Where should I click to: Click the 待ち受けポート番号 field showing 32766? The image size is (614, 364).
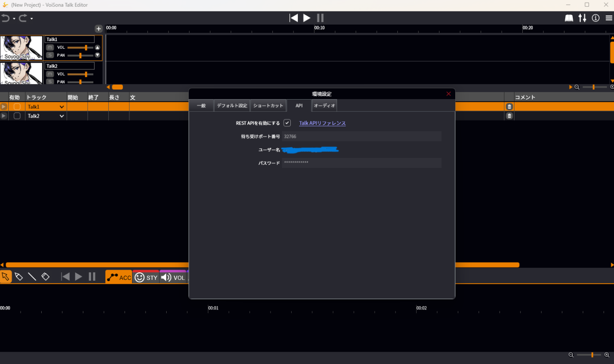click(362, 136)
